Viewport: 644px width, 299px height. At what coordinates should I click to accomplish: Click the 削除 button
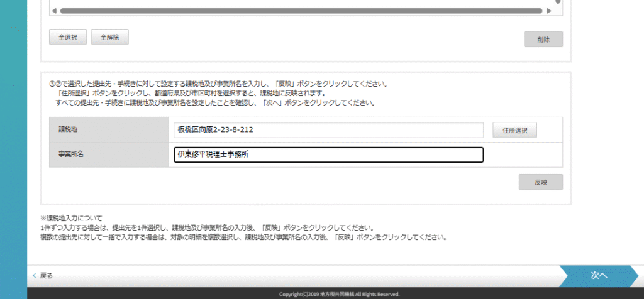pos(543,40)
